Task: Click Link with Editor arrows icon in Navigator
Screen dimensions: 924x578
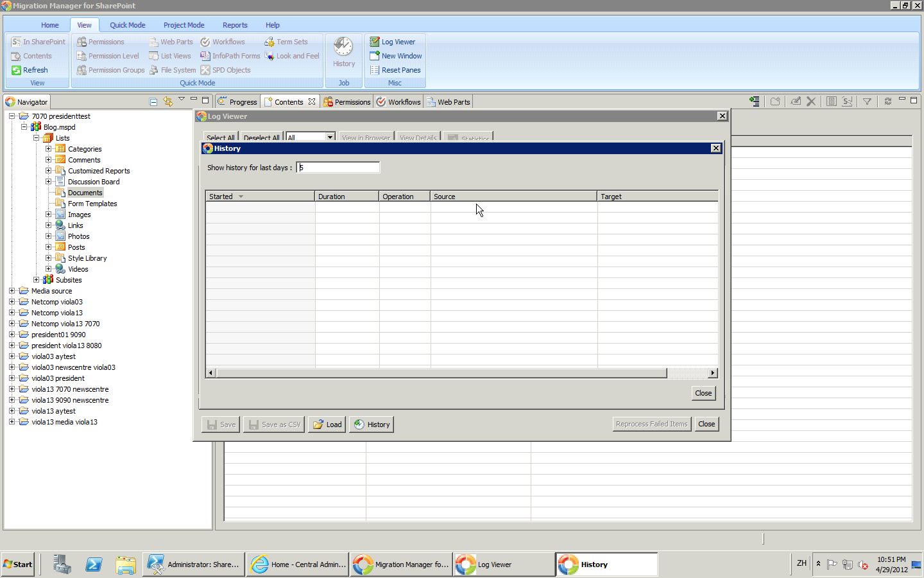Action: [168, 101]
